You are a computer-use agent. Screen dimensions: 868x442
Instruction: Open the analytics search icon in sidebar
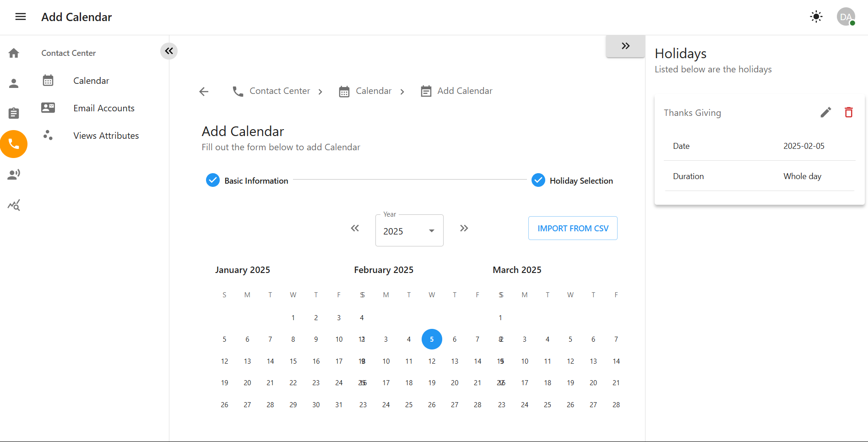(x=14, y=205)
